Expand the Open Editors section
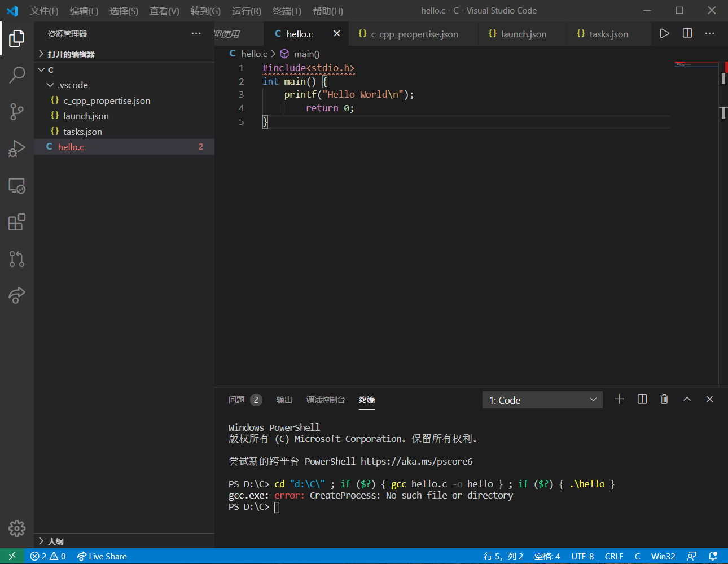The height and width of the screenshot is (564, 728). (x=124, y=54)
